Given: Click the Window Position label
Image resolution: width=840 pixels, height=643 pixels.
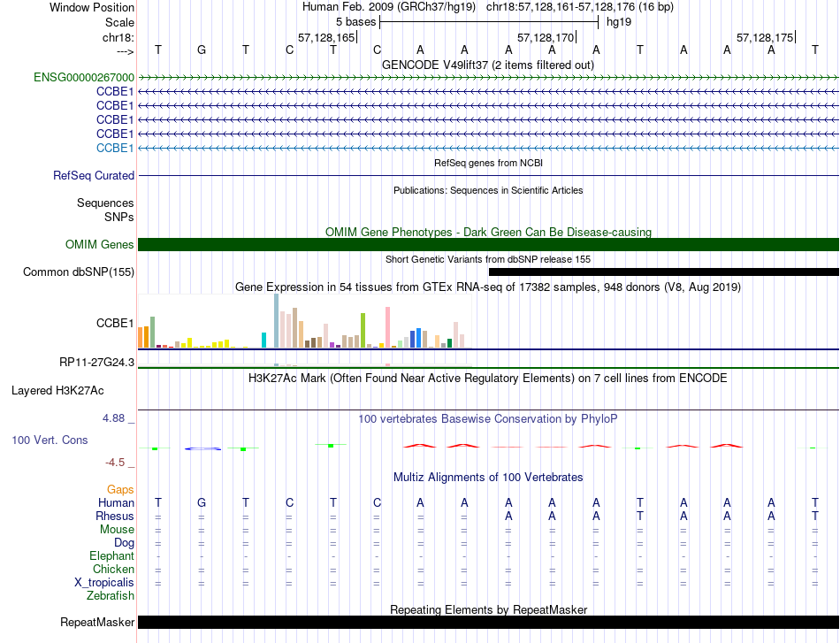Looking at the screenshot, I should [x=92, y=7].
